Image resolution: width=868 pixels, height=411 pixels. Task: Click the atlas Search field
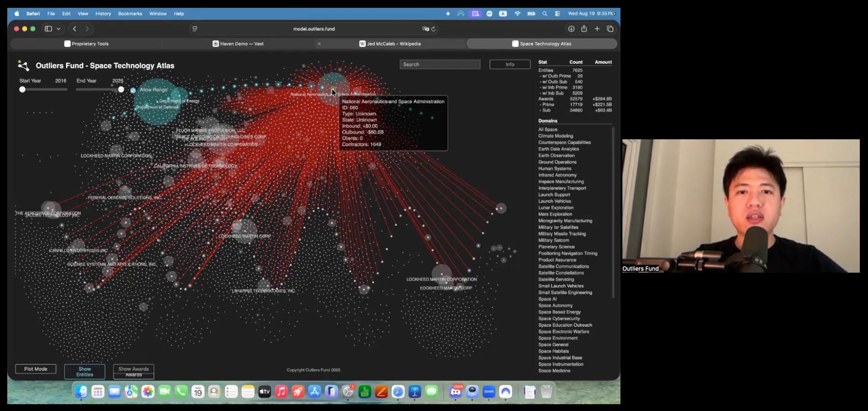(x=440, y=65)
